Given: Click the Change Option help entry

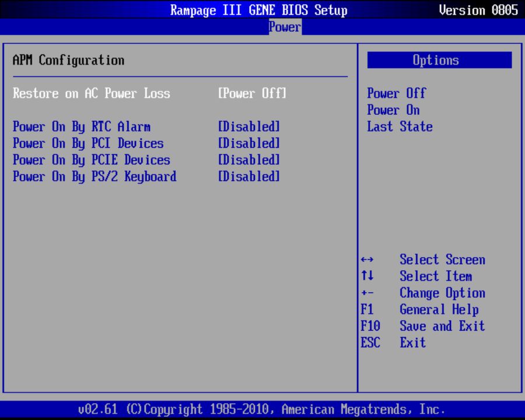Looking at the screenshot, I should pos(442,293).
